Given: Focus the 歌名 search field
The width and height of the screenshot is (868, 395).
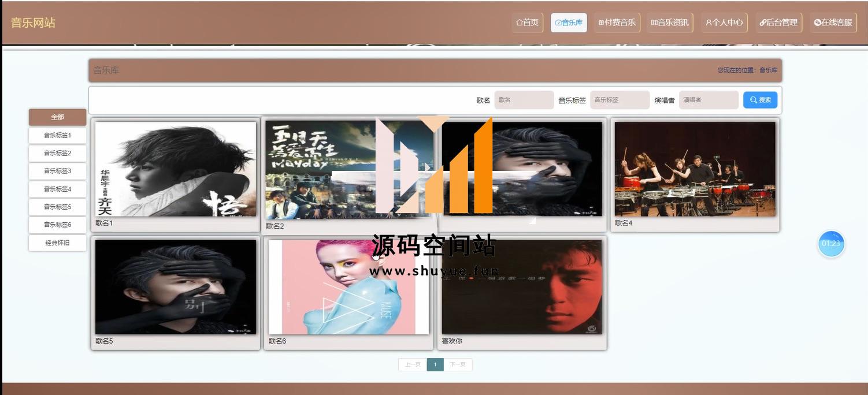Looking at the screenshot, I should pos(524,100).
